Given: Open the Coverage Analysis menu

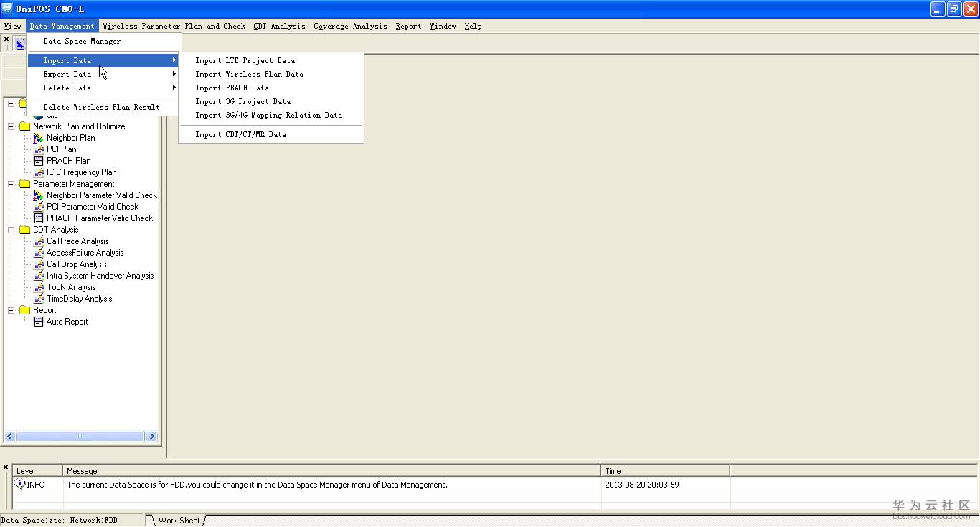Looking at the screenshot, I should click(x=351, y=26).
